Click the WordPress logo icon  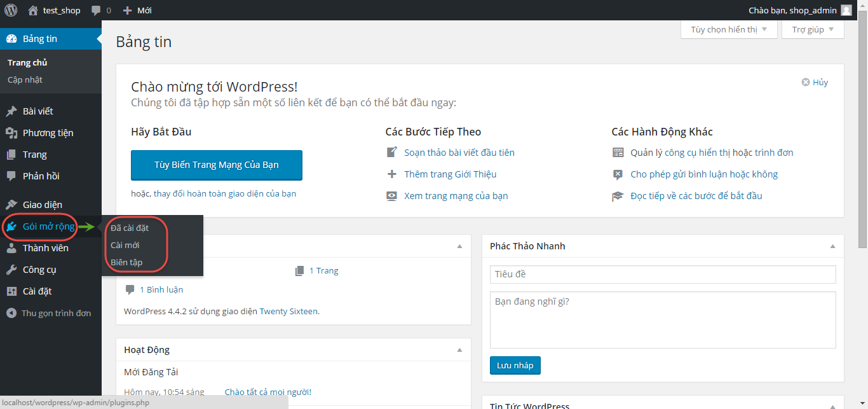coord(11,10)
